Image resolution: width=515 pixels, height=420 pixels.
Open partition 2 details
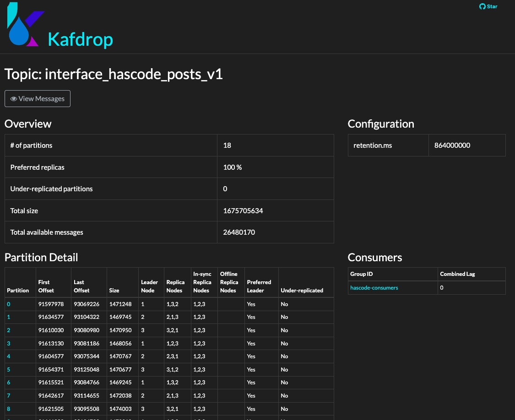8,330
